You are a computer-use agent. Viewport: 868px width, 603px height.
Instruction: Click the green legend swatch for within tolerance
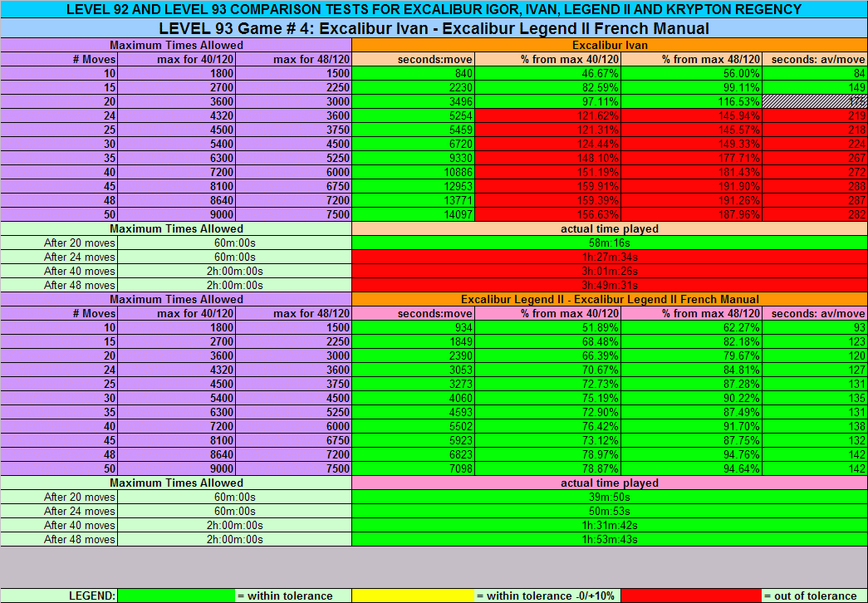point(176,596)
